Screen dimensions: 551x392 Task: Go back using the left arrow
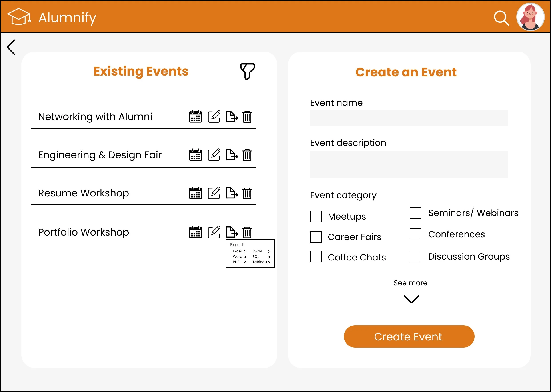click(11, 47)
